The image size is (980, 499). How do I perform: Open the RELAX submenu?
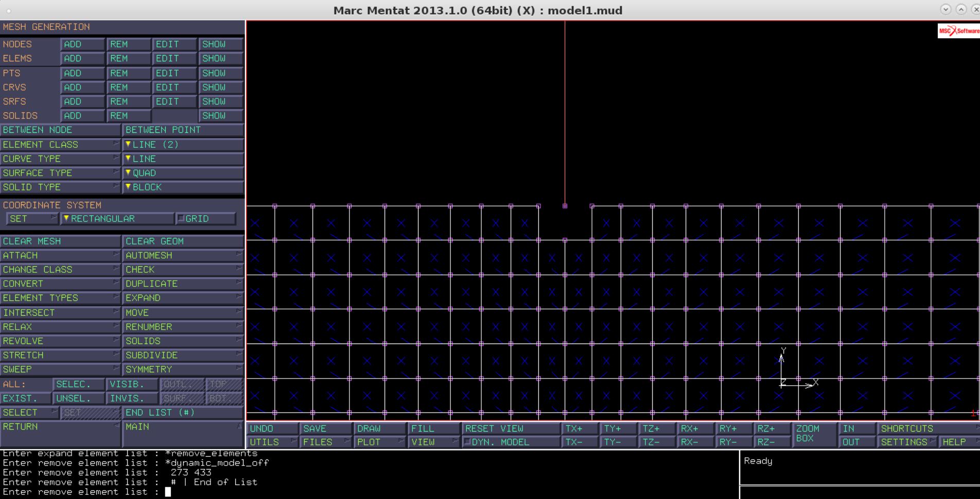[60, 327]
